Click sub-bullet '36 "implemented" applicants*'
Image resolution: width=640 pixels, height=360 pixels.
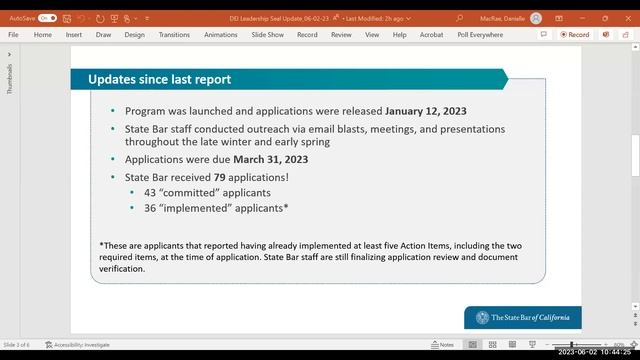click(x=216, y=208)
